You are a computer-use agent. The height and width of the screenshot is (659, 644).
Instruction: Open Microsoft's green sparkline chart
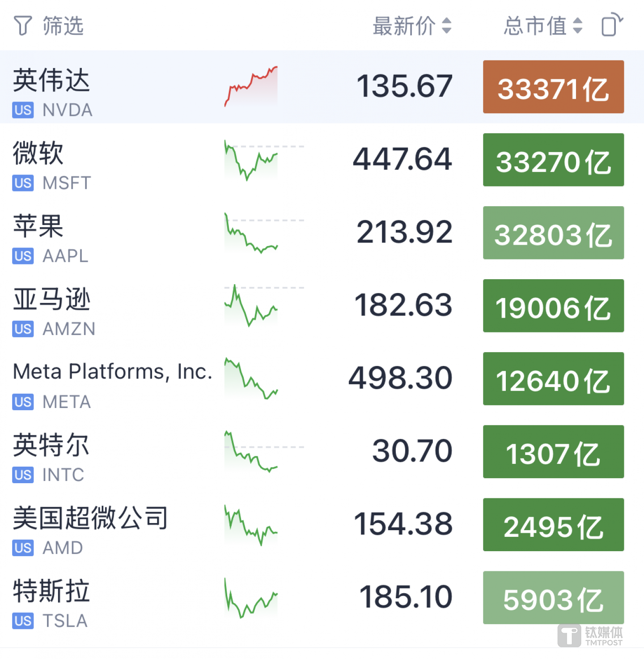(x=251, y=160)
